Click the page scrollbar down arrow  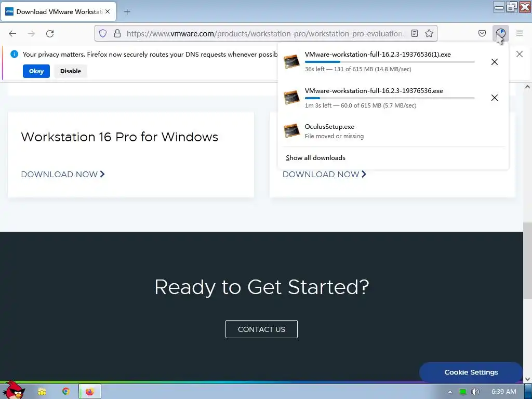[527, 379]
